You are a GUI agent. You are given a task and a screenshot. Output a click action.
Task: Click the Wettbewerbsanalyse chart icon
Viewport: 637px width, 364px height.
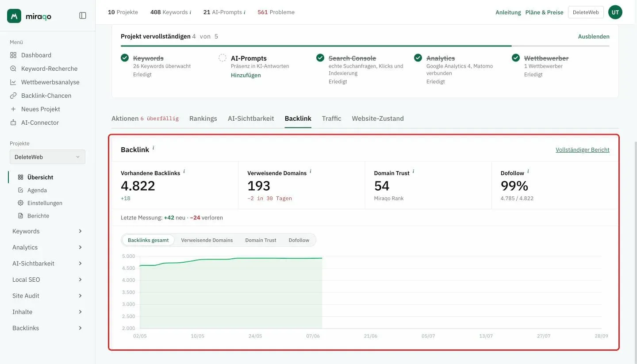pyautogui.click(x=13, y=82)
